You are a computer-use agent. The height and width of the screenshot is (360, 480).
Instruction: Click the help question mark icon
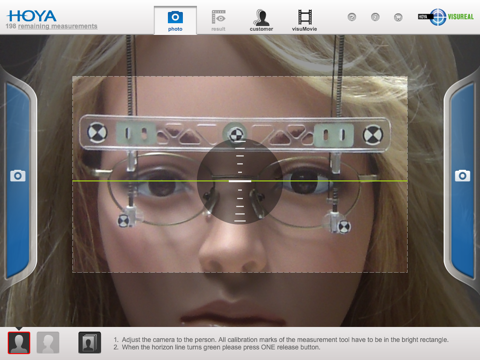coord(352,17)
